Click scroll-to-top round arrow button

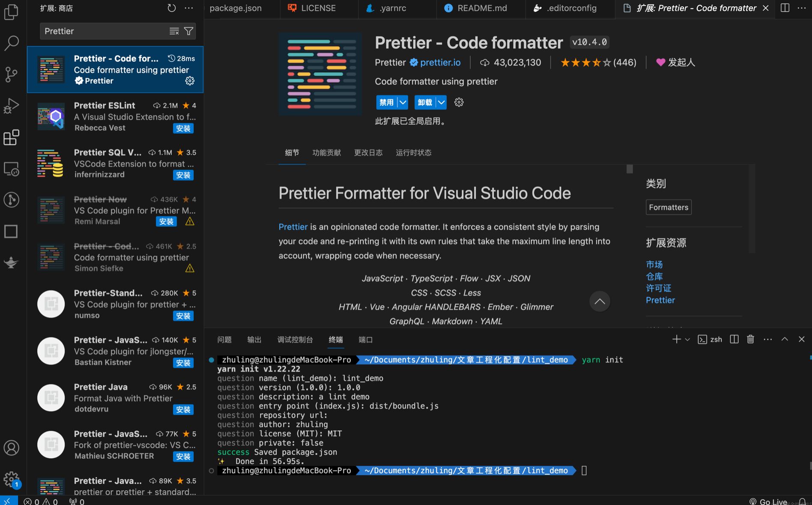pyautogui.click(x=600, y=301)
